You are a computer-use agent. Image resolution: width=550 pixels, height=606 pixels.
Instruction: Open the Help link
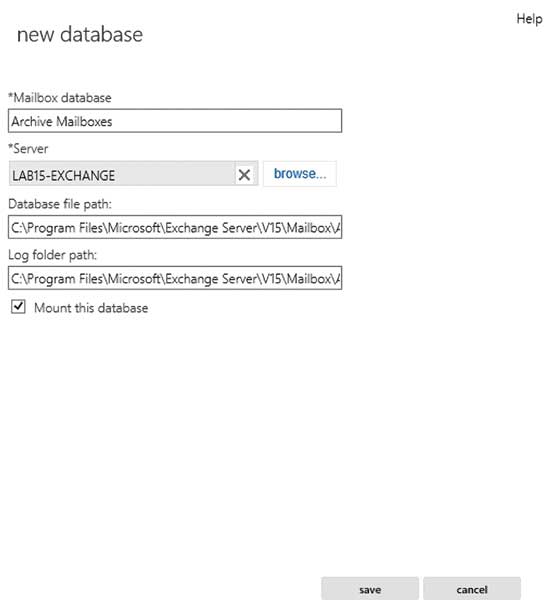(x=529, y=19)
